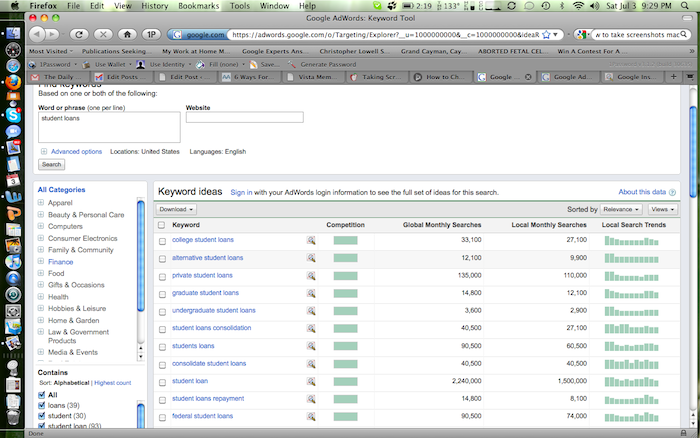
Task: Uncheck the loans (39) filter checkbox
Action: pos(40,405)
